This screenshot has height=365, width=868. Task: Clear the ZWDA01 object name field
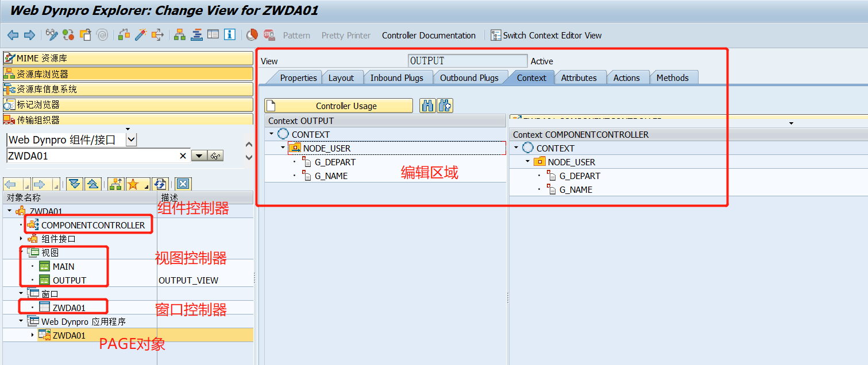coord(183,156)
